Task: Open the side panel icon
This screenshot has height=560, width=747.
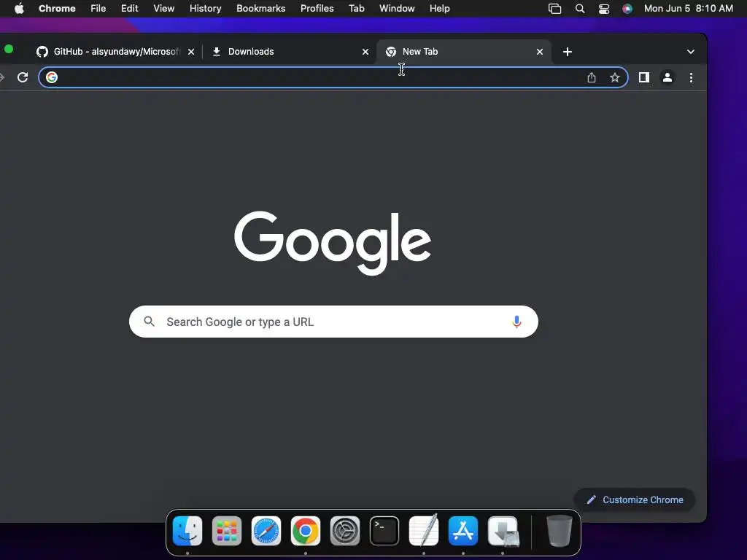Action: 643,77
